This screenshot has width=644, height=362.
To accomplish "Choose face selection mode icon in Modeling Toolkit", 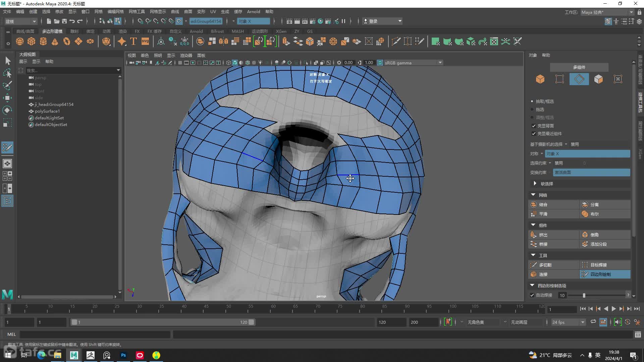I will [598, 79].
